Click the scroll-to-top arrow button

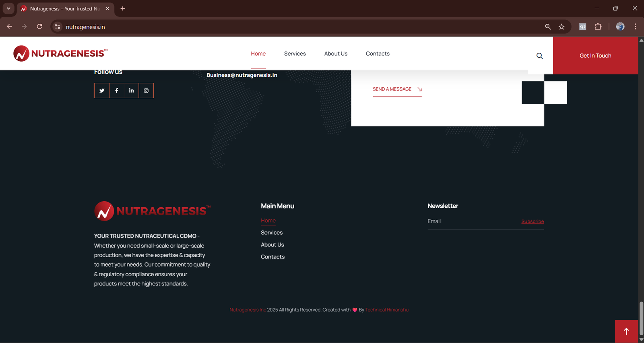pos(626,331)
